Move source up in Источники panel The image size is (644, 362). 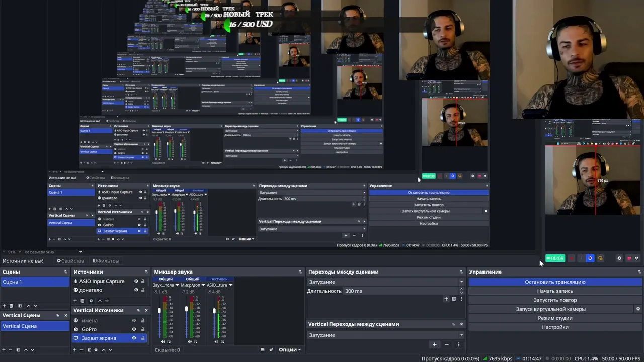[100, 301]
